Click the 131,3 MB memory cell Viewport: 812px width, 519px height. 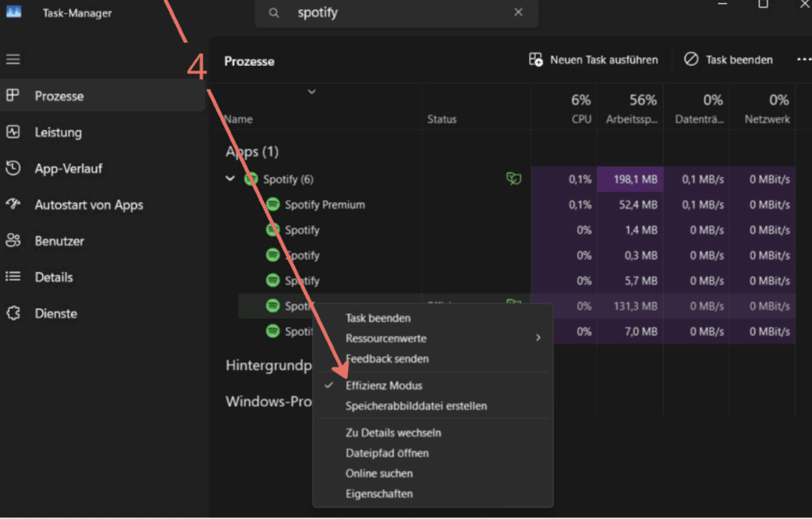pos(630,307)
